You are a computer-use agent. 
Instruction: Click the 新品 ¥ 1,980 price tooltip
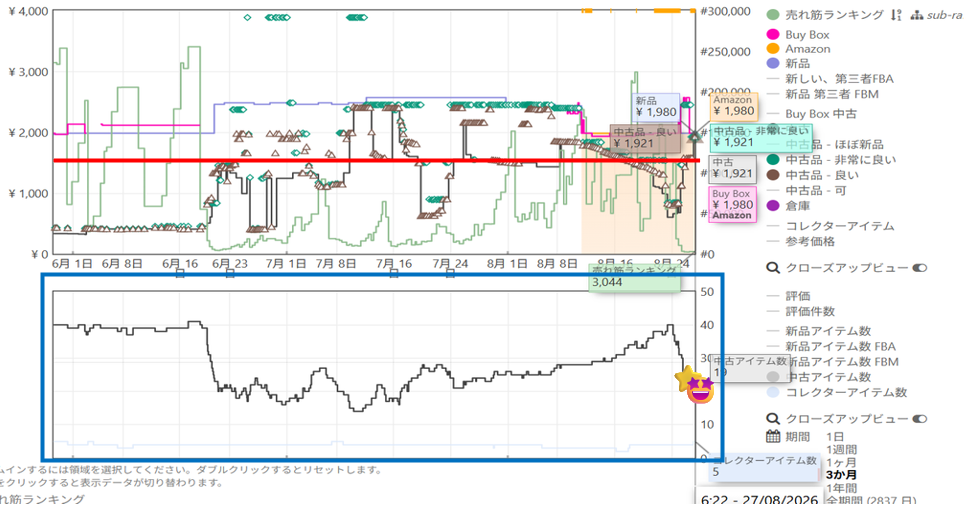(x=656, y=107)
